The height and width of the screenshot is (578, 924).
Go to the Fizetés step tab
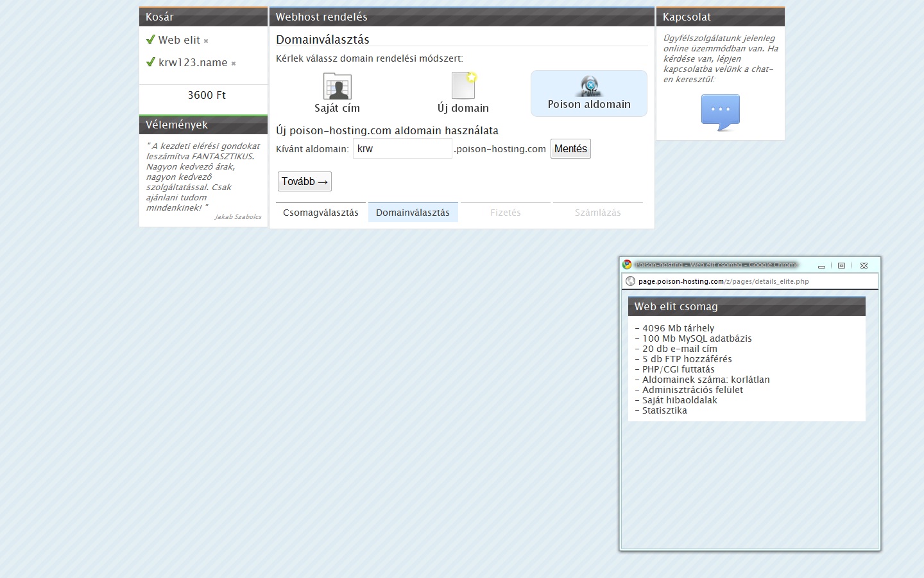coord(506,213)
